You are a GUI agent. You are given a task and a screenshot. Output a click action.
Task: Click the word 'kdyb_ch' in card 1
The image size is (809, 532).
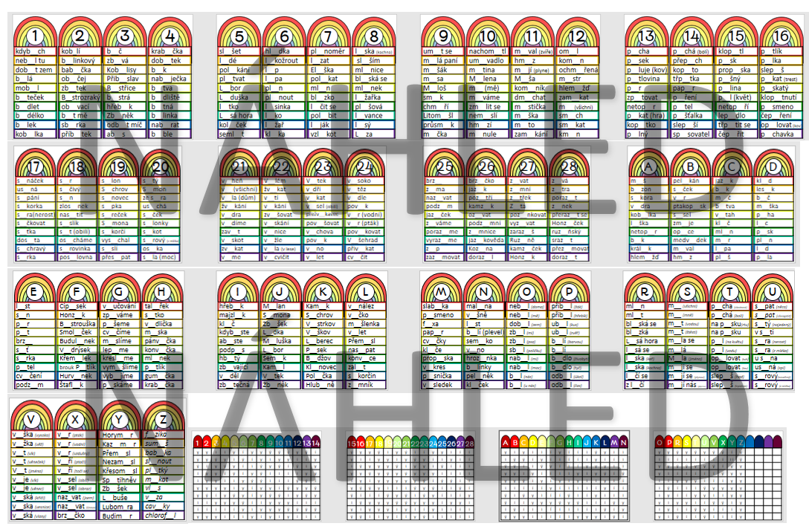(30, 51)
